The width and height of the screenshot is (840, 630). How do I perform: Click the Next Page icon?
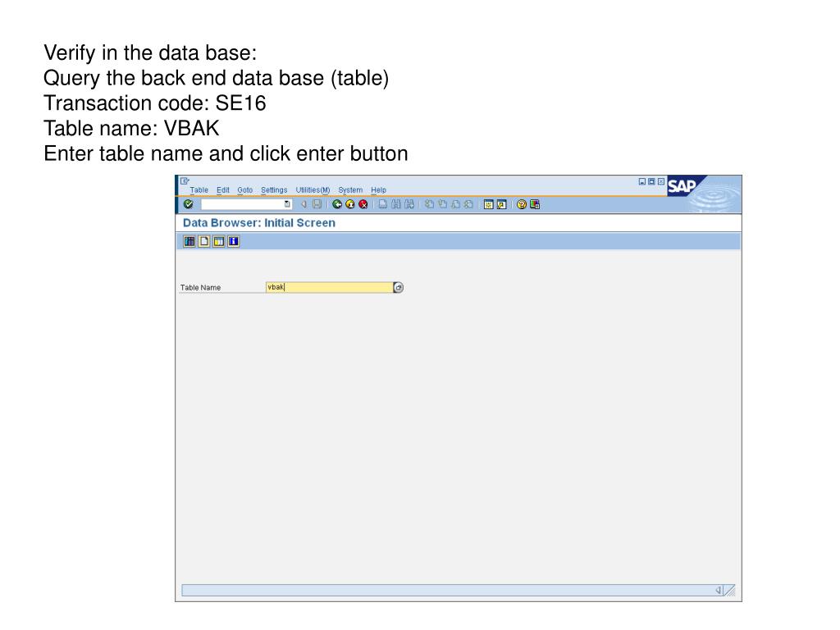coord(455,204)
